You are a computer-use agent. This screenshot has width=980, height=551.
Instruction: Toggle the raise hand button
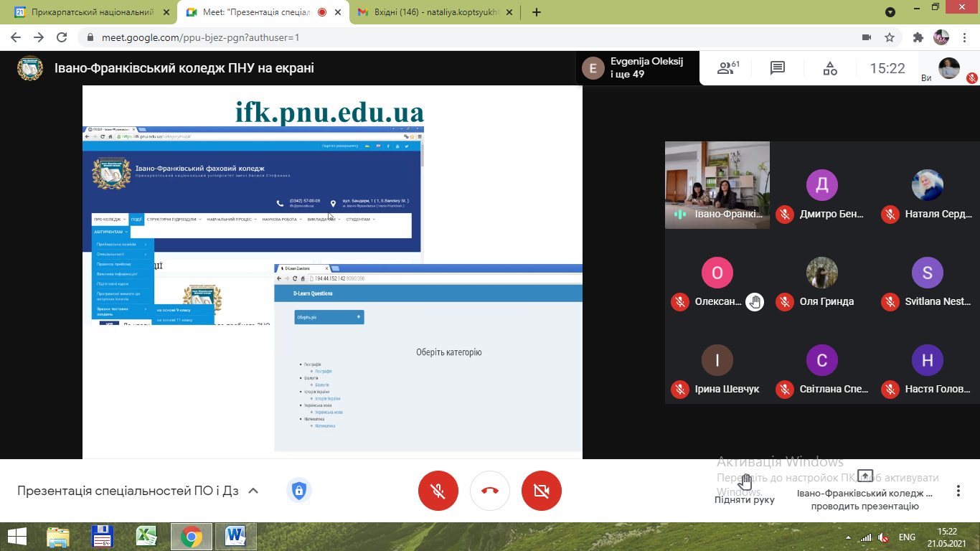(x=745, y=486)
